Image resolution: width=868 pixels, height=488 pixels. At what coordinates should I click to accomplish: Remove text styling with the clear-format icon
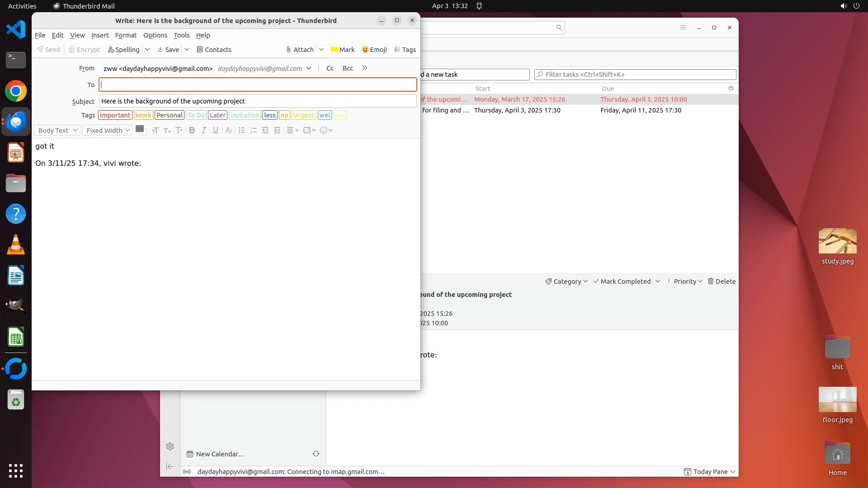coord(229,130)
